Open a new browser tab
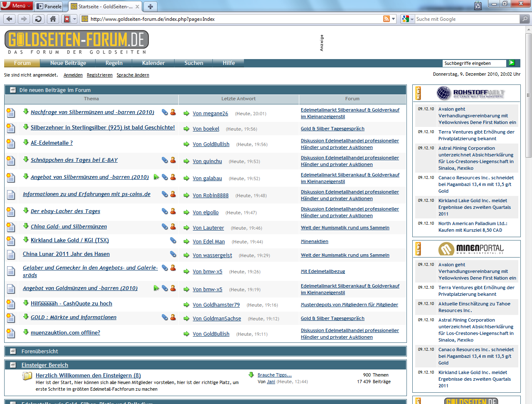Viewport: 532px width, 404px height. point(150,6)
